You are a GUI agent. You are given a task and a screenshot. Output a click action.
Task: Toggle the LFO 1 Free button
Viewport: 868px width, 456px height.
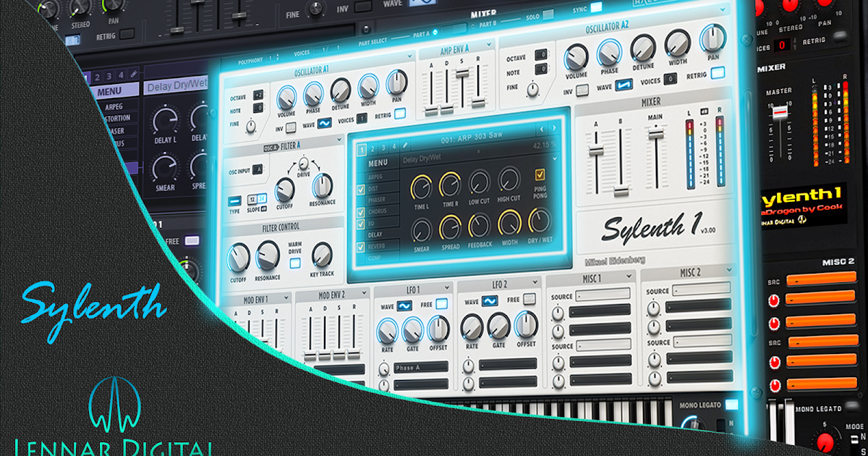[x=441, y=304]
